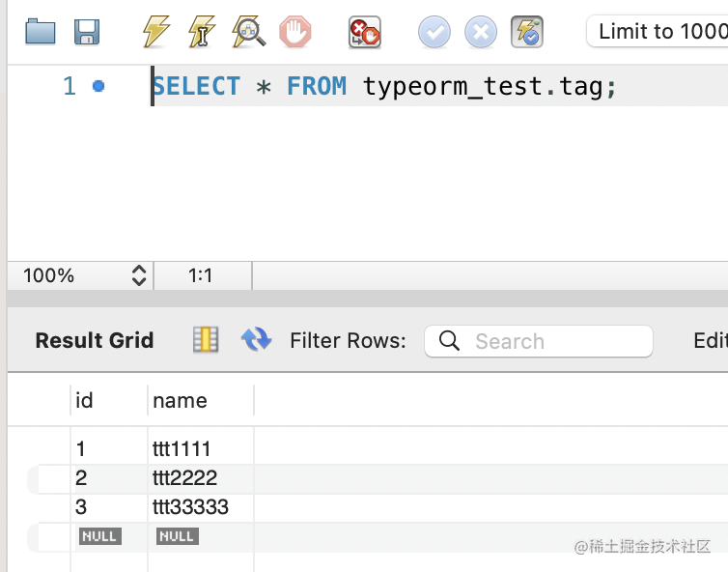Image resolution: width=728 pixels, height=572 pixels.
Task: Commit transaction with blue checkmark icon
Action: 434,33
